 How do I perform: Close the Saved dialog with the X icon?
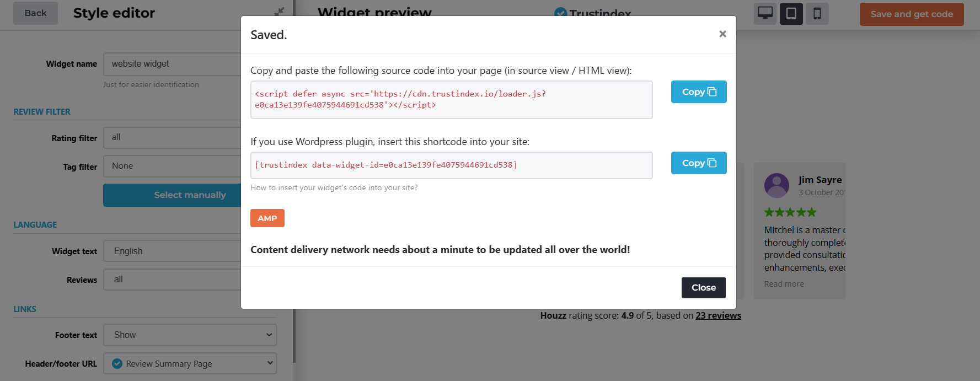click(722, 34)
